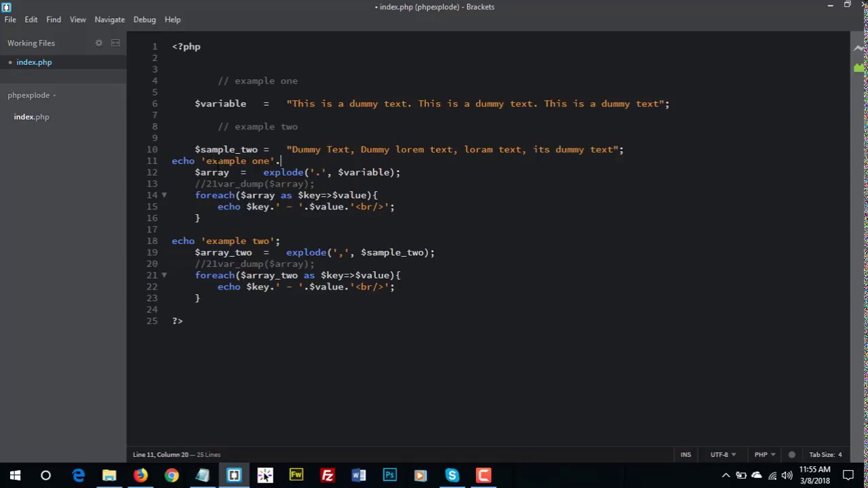Open the UTF-8 encoding dropdown
The image size is (868, 488).
pos(723,455)
